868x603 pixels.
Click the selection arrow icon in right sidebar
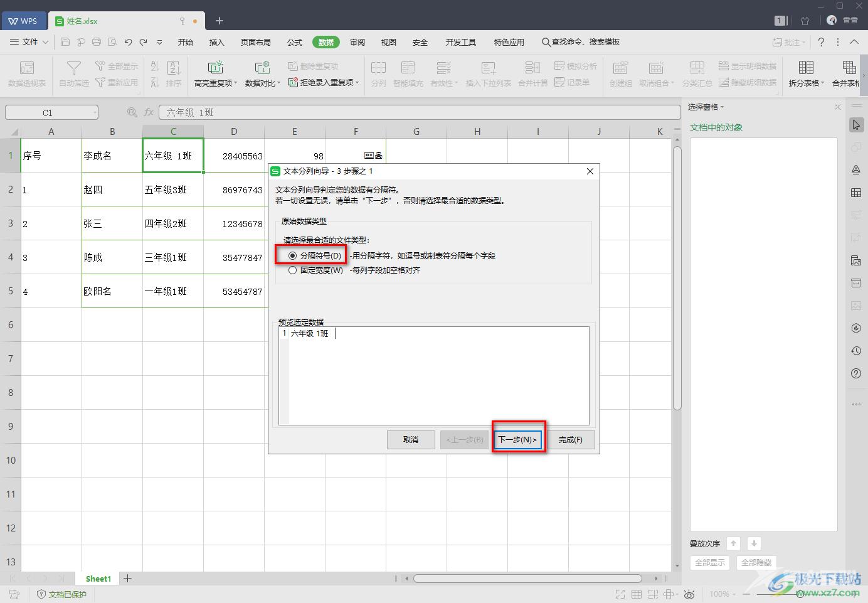pyautogui.click(x=856, y=125)
